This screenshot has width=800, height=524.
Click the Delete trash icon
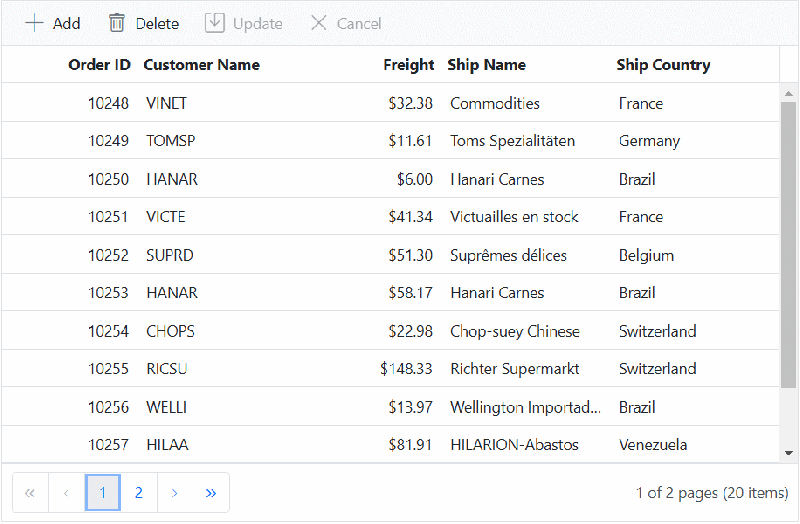pyautogui.click(x=117, y=23)
